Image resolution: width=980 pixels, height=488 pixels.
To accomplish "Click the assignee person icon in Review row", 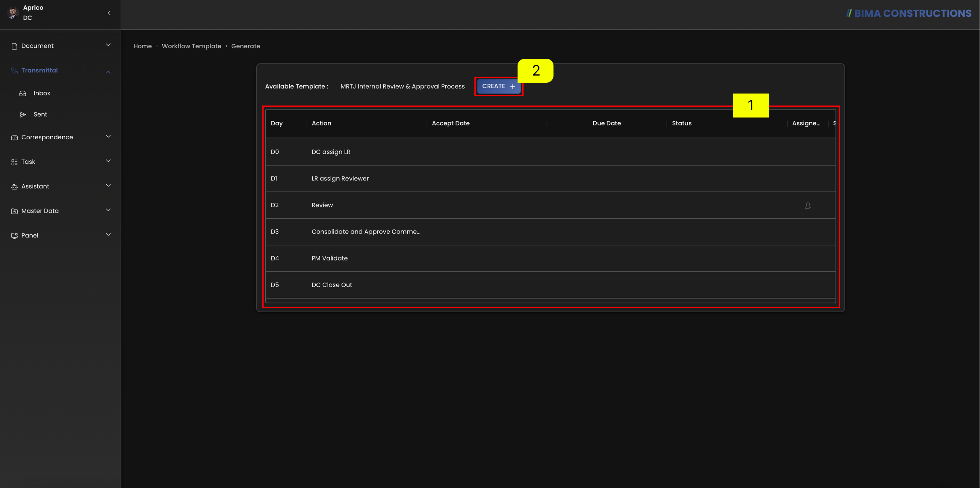I will 807,205.
